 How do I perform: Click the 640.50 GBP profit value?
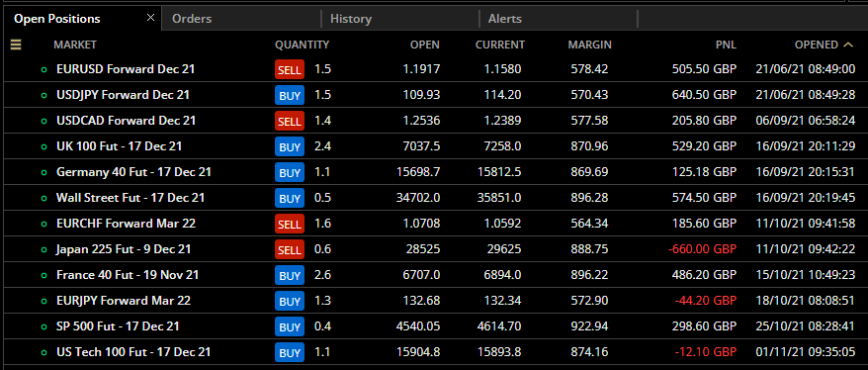point(704,95)
